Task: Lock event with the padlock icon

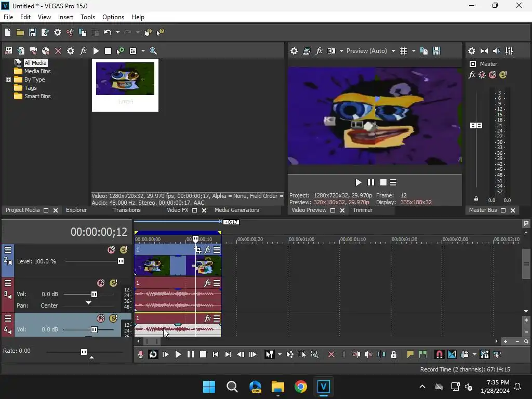Action: (x=394, y=354)
